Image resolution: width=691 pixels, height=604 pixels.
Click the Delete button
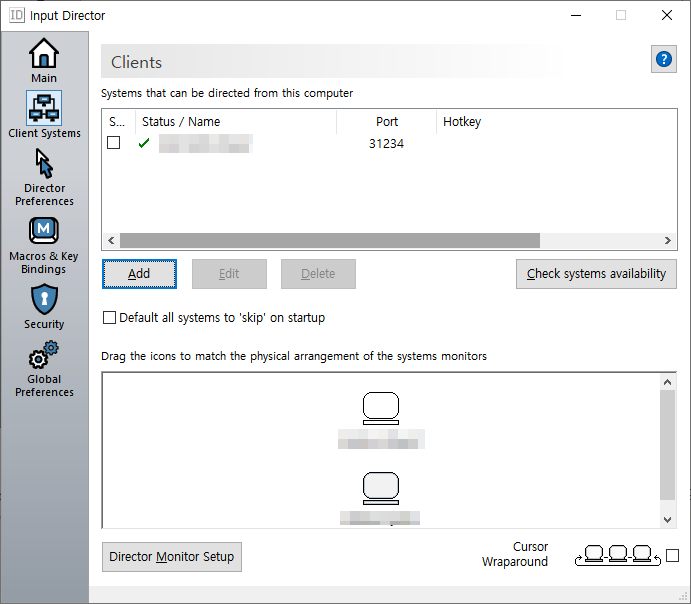click(318, 274)
